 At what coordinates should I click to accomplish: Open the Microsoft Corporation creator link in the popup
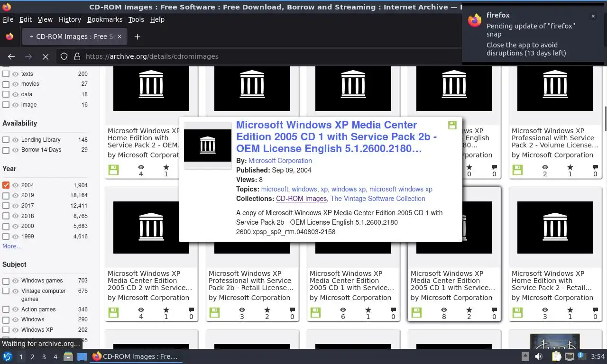point(280,161)
